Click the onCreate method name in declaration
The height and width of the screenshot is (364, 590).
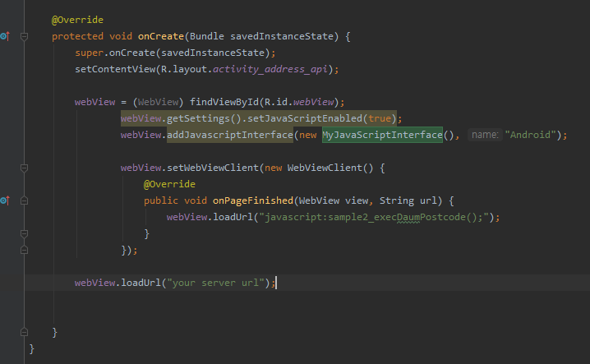(161, 36)
